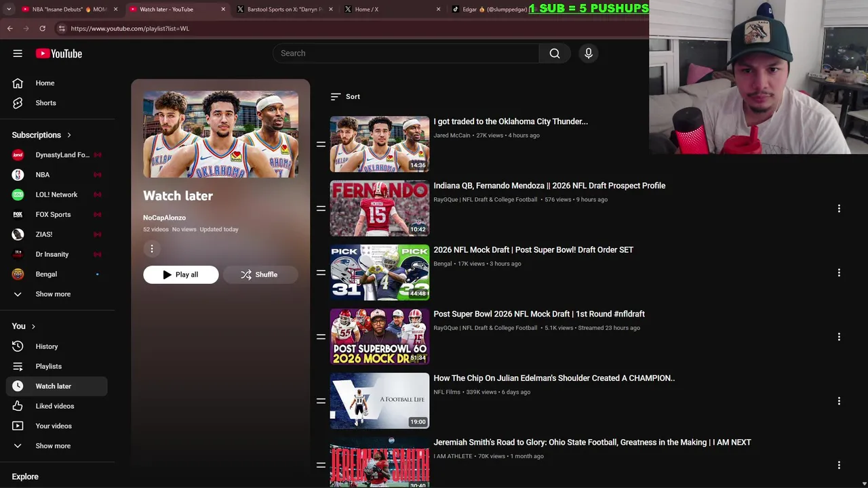This screenshot has width=868, height=488.
Task: Reload the page with the refresh icon
Action: point(42,28)
